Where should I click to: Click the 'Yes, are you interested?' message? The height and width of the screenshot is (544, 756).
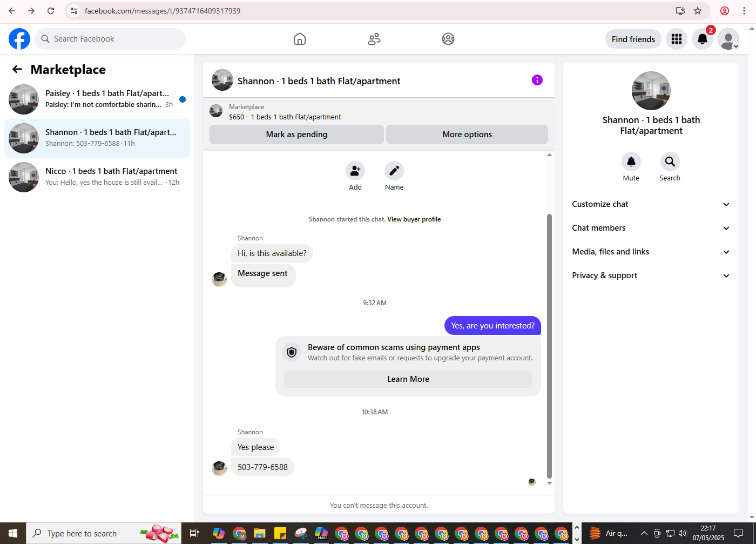click(x=492, y=326)
